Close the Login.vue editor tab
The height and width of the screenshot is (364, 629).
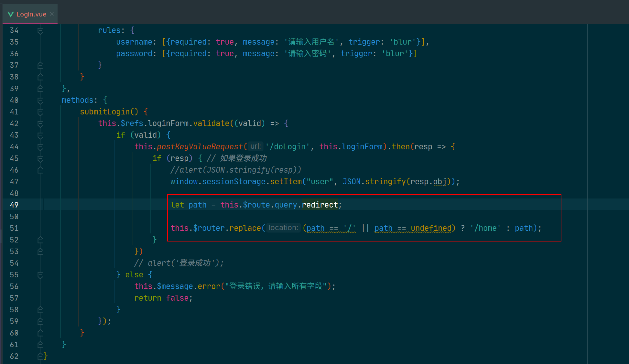coord(52,14)
